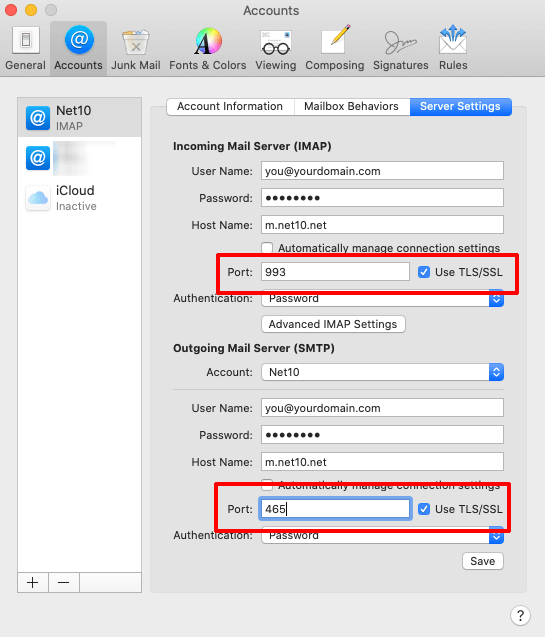Click the outgoing SMTP User Name field
The image size is (545, 637).
382,408
